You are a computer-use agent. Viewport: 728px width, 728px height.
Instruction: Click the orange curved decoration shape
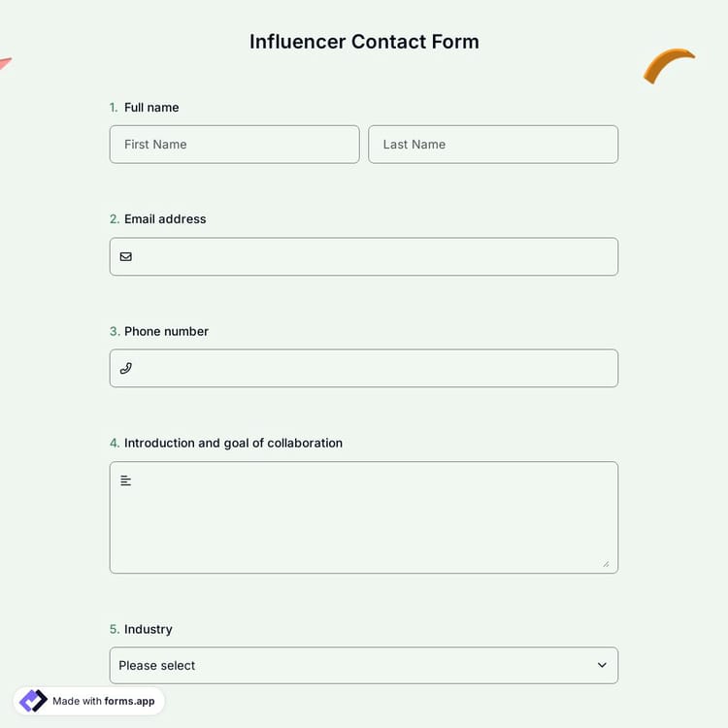(668, 65)
